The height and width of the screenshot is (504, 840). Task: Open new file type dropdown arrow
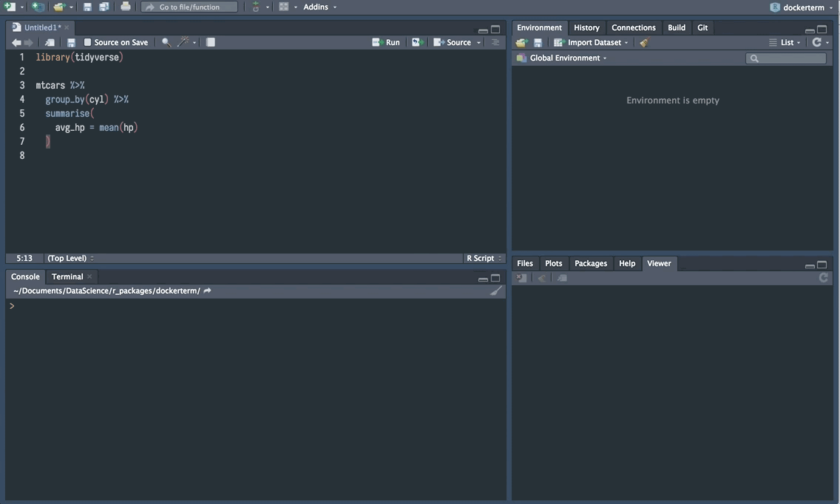pos(22,7)
